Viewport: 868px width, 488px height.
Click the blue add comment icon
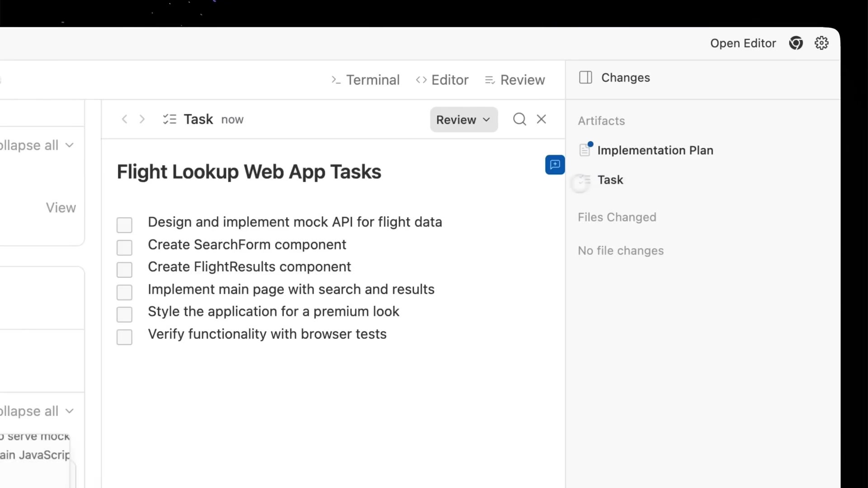[x=555, y=164]
